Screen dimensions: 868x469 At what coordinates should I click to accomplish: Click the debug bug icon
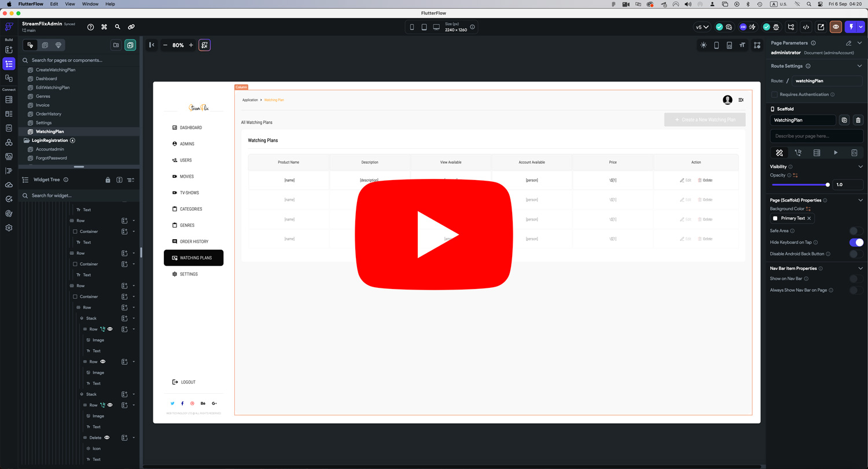(x=776, y=27)
